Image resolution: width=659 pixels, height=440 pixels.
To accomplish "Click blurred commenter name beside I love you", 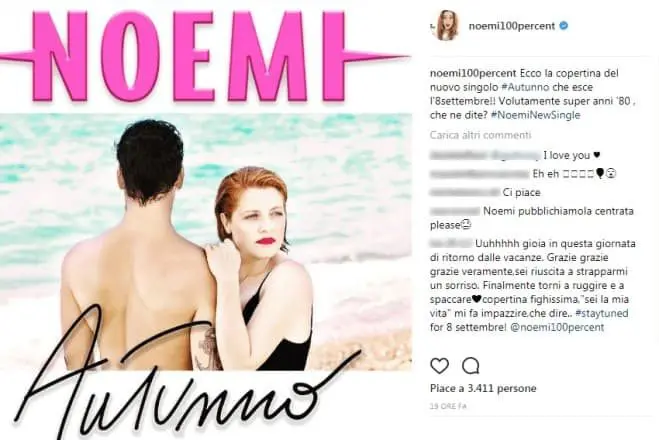I will click(x=485, y=155).
